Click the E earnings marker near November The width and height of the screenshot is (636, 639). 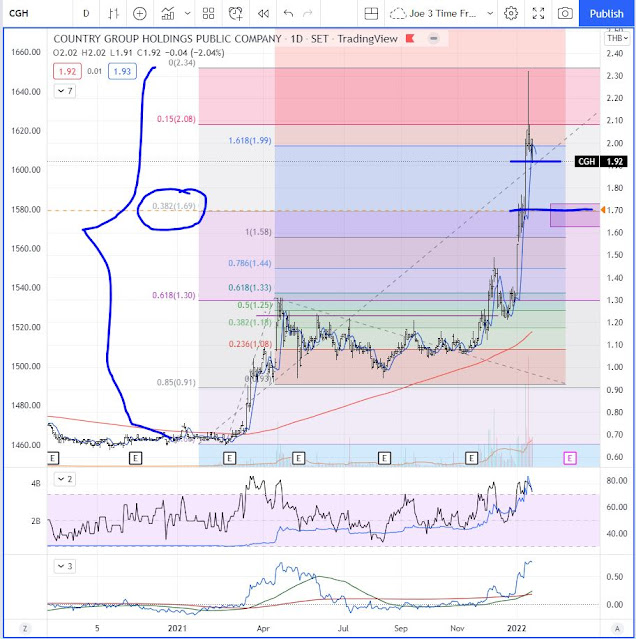(x=471, y=458)
